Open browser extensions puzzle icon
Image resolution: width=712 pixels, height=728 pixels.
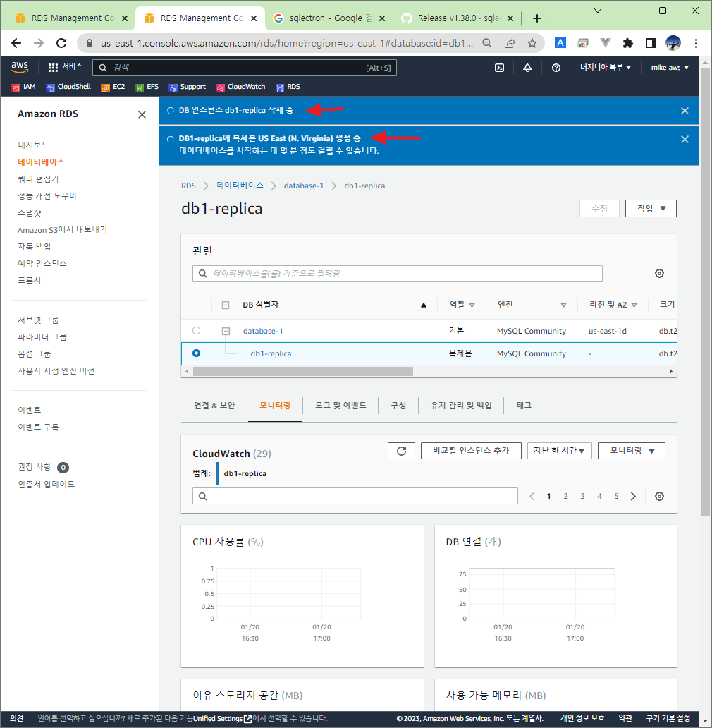point(627,43)
